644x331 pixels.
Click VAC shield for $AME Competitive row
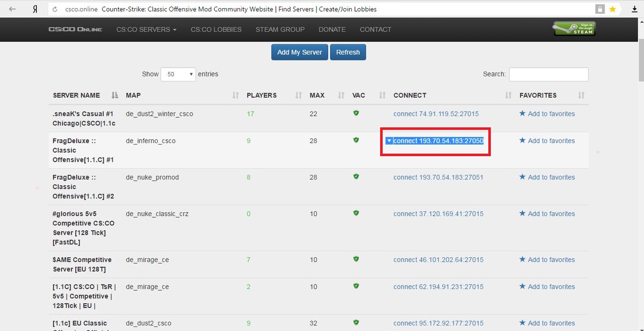(356, 259)
